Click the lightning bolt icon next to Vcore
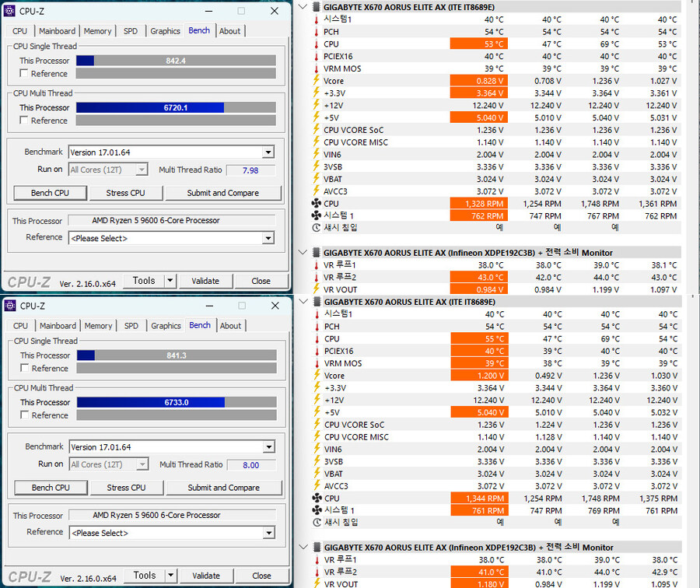Image resolution: width=700 pixels, height=588 pixels. pyautogui.click(x=315, y=81)
